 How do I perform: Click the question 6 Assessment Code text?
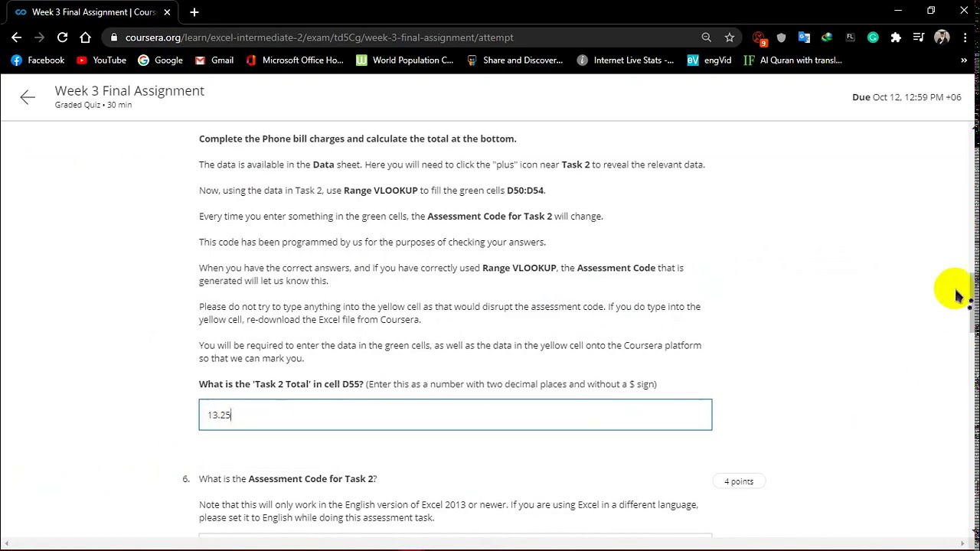(x=288, y=479)
